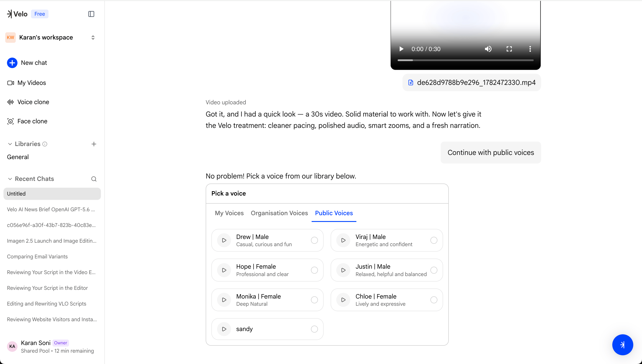Mute the video volume
The height and width of the screenshot is (364, 642).
tap(488, 49)
